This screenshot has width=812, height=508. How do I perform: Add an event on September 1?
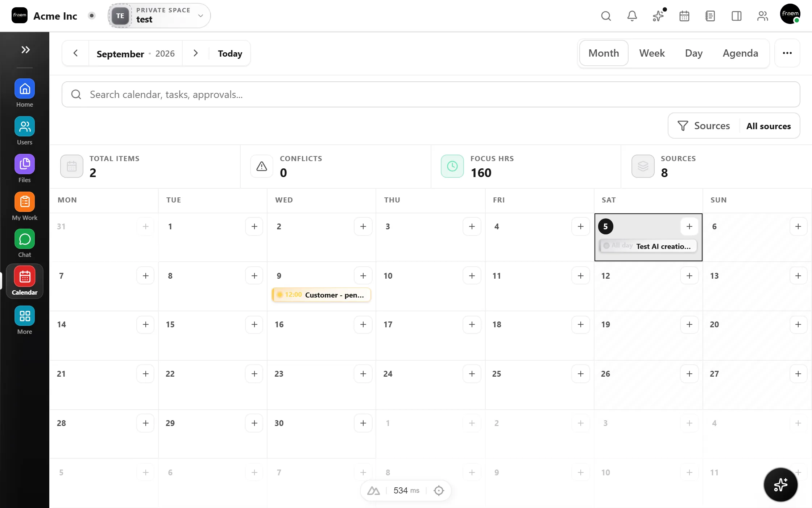pos(254,226)
